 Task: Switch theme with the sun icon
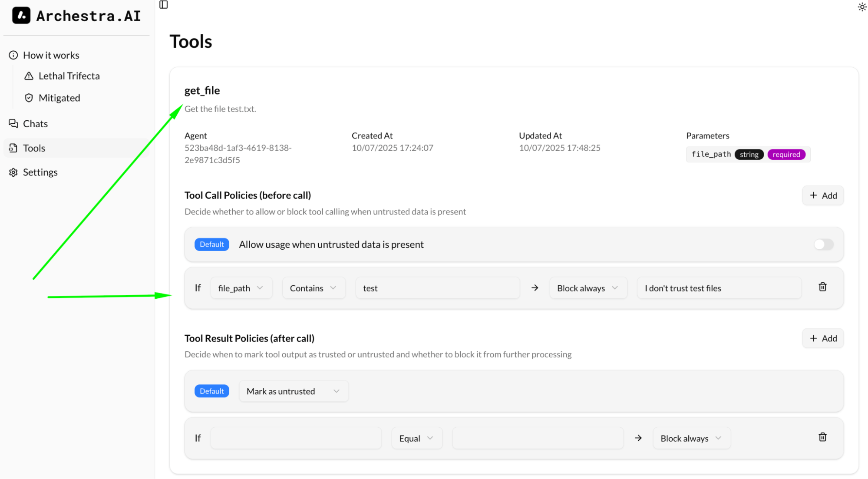[x=862, y=7]
